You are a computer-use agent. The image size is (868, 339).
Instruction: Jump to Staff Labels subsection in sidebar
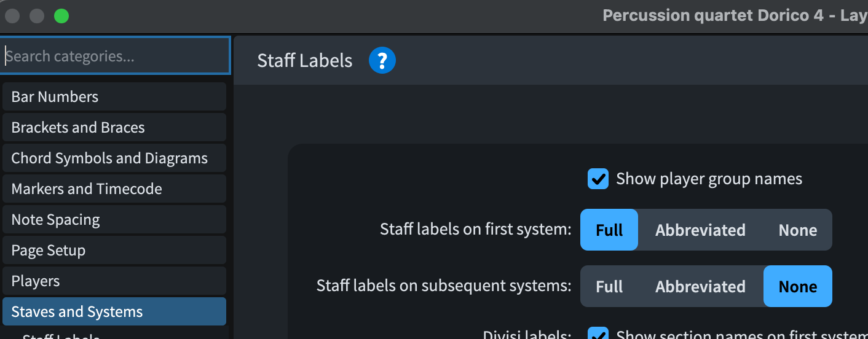click(61, 336)
